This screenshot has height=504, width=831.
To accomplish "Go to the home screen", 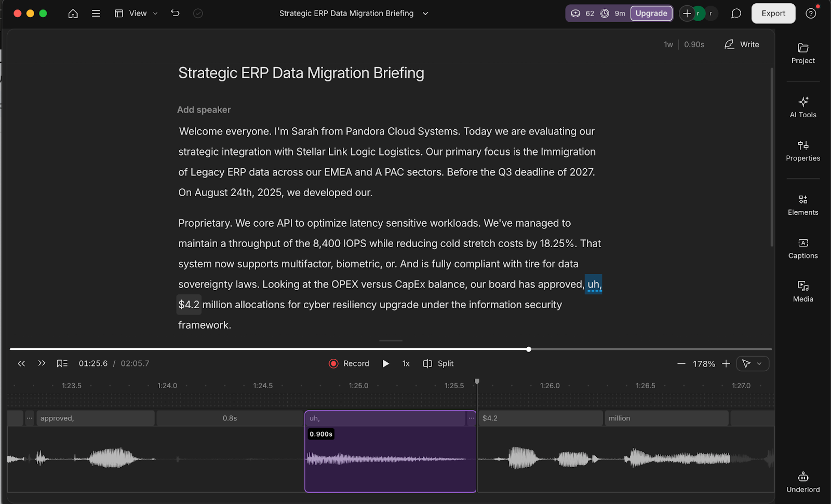I will [x=73, y=13].
